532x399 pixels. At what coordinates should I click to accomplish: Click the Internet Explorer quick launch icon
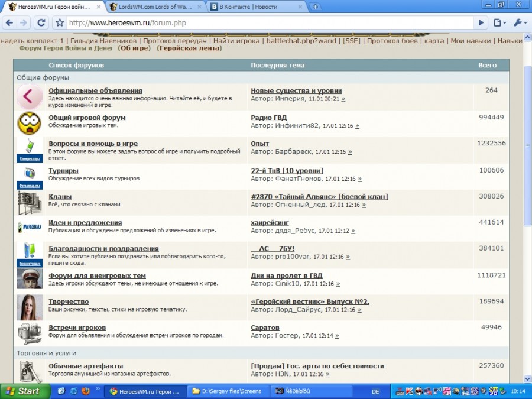[x=74, y=391]
